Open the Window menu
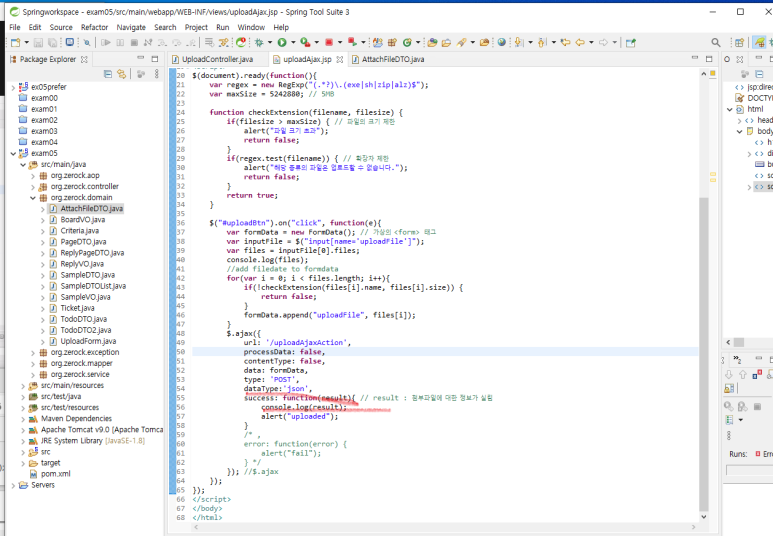This screenshot has width=773, height=536. (x=251, y=27)
